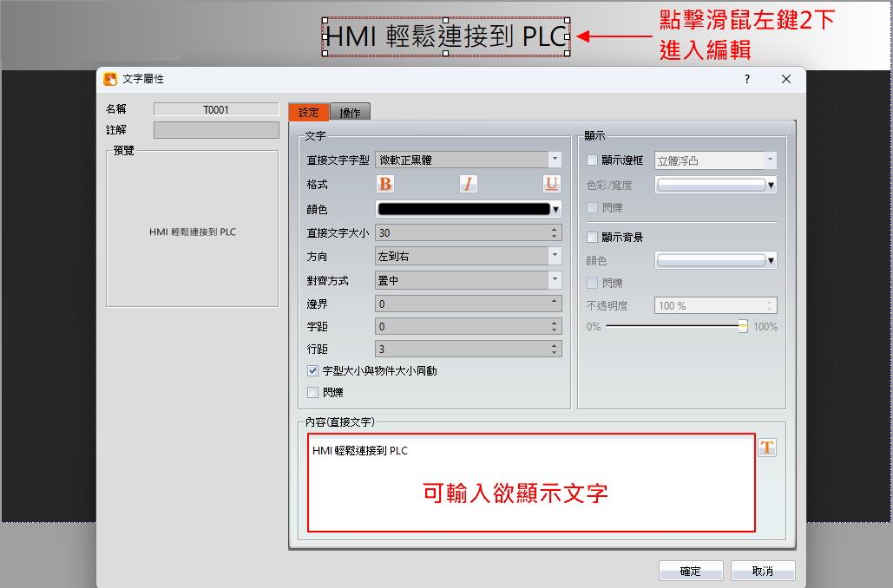Image resolution: width=893 pixels, height=588 pixels.
Task: Open the 對齊方式 alignment dropdown
Action: pos(555,280)
